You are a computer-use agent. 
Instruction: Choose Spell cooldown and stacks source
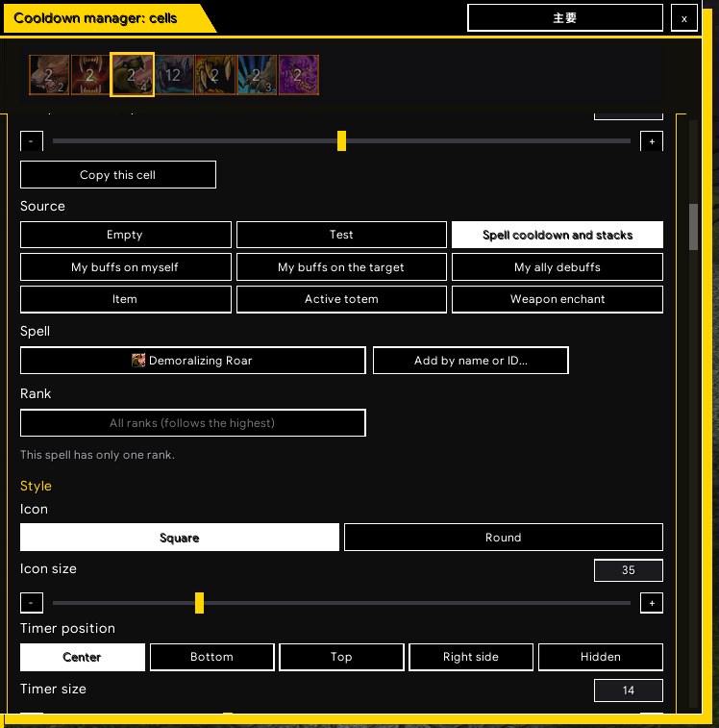[x=557, y=235]
